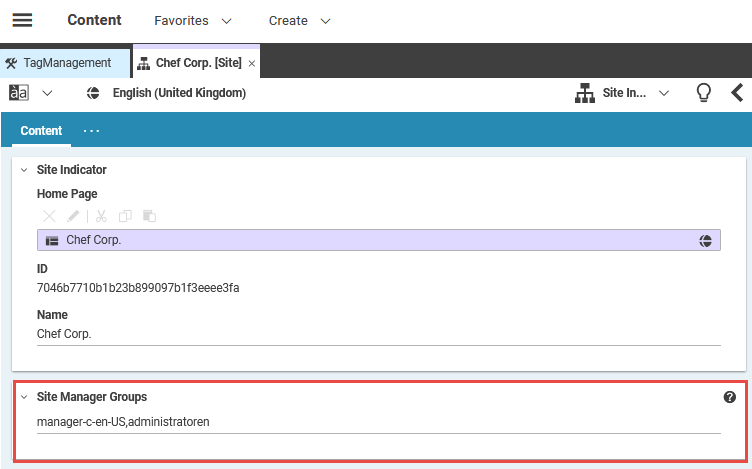This screenshot has width=752, height=469.
Task: Click the copy icon in Home Page toolbar
Action: pyautogui.click(x=125, y=216)
